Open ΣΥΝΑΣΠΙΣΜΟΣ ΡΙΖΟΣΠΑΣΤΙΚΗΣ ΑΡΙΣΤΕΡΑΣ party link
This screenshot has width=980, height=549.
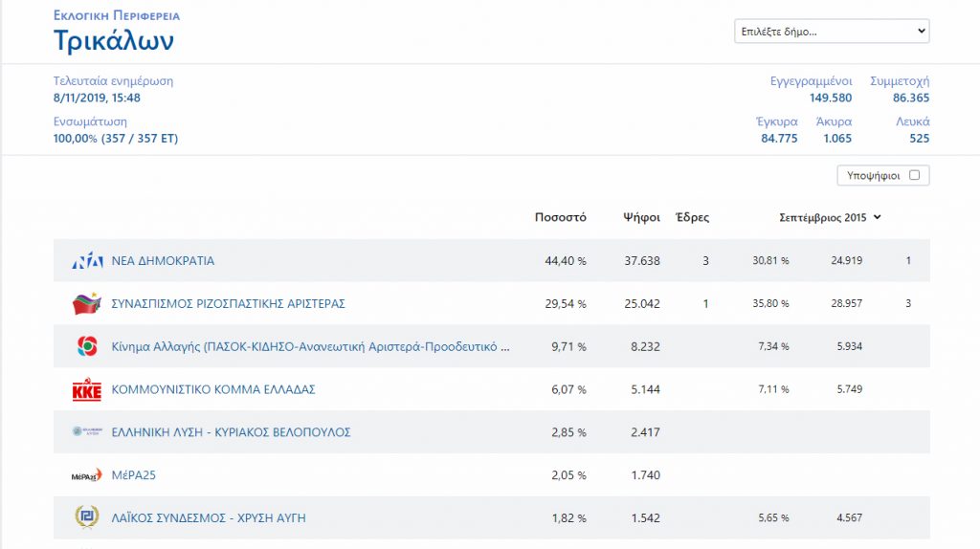(228, 304)
